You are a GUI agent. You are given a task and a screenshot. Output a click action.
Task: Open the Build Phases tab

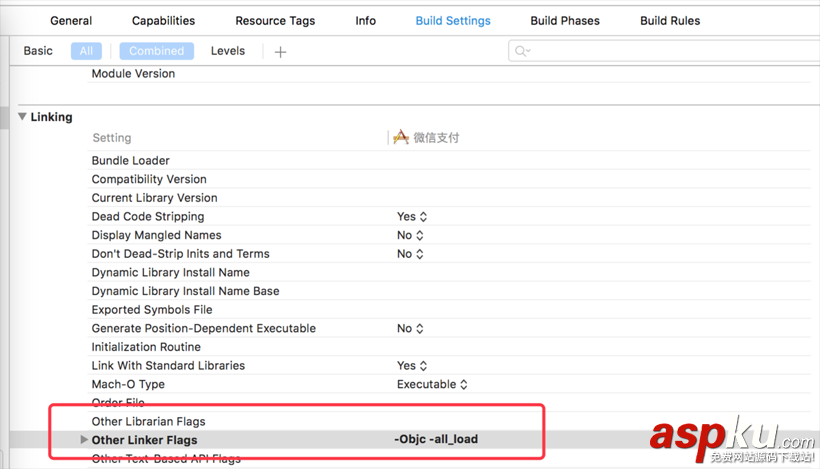click(x=565, y=20)
